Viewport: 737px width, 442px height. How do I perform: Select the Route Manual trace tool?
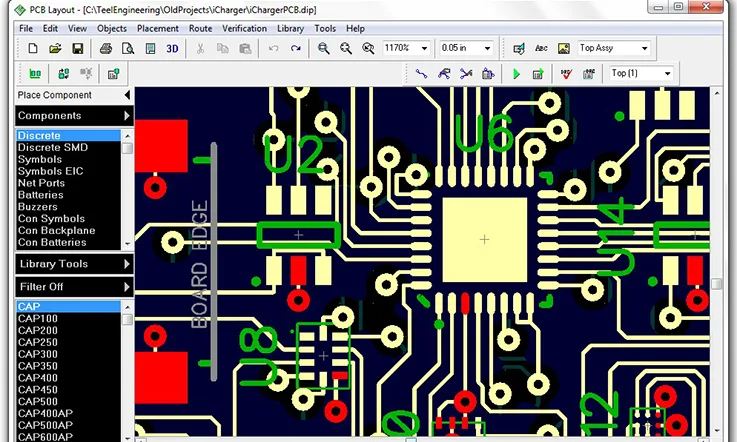coord(422,73)
